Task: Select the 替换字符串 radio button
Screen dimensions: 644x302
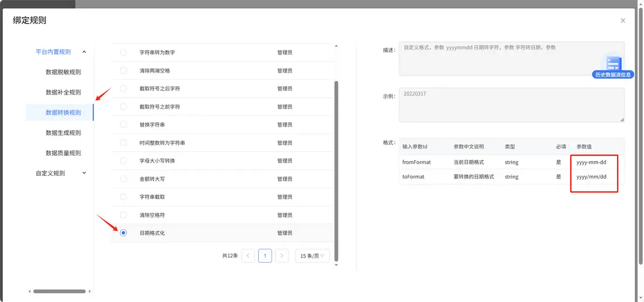Action: click(x=123, y=124)
